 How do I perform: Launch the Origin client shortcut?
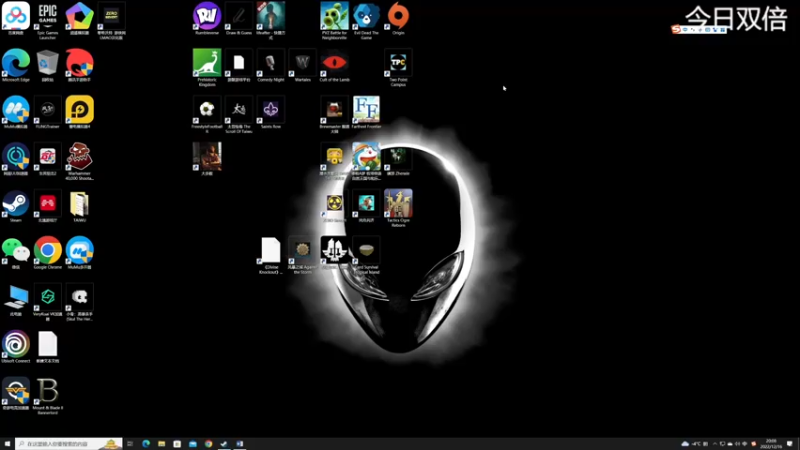point(398,18)
